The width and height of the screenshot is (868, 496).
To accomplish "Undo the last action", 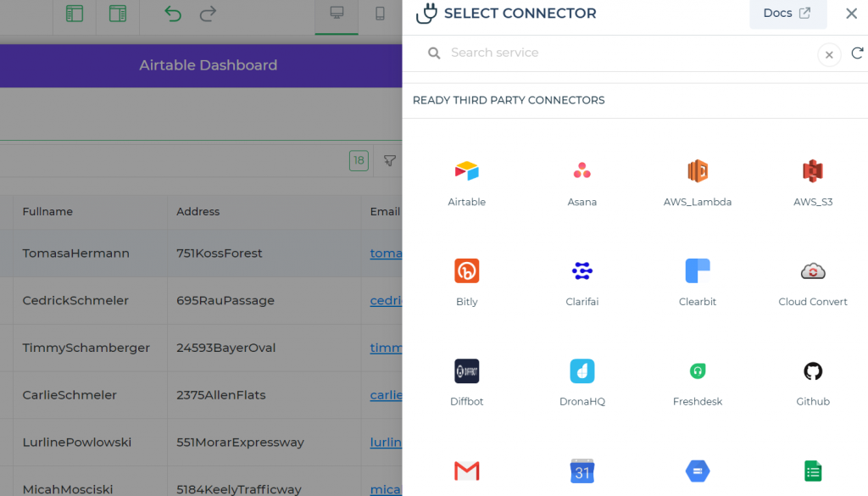I will click(x=173, y=14).
